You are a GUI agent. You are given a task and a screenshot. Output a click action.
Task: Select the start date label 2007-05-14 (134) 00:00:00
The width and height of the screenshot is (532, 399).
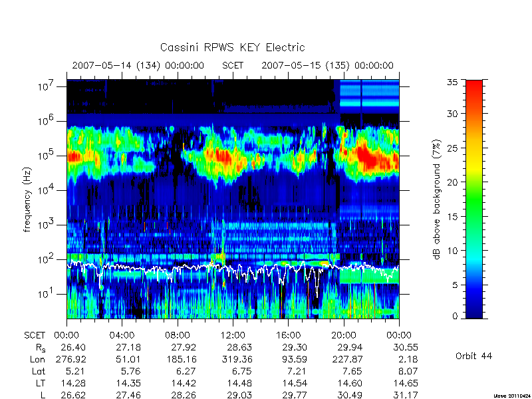click(138, 65)
